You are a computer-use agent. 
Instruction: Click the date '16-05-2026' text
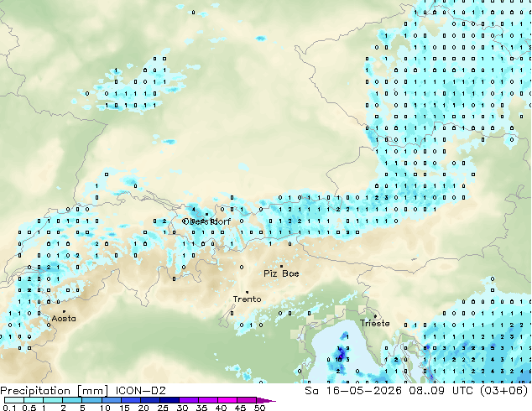[363, 391]
